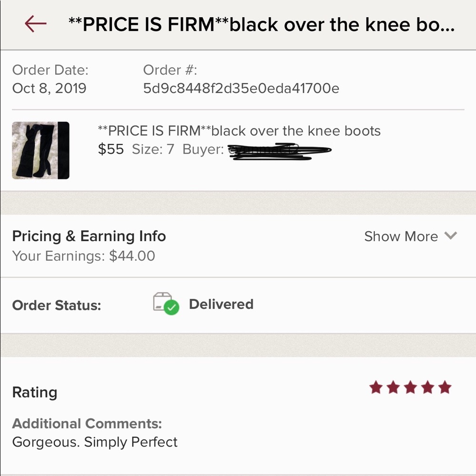Select the fourth rating star
Viewport: 476px width, 476px height.
pos(428,387)
